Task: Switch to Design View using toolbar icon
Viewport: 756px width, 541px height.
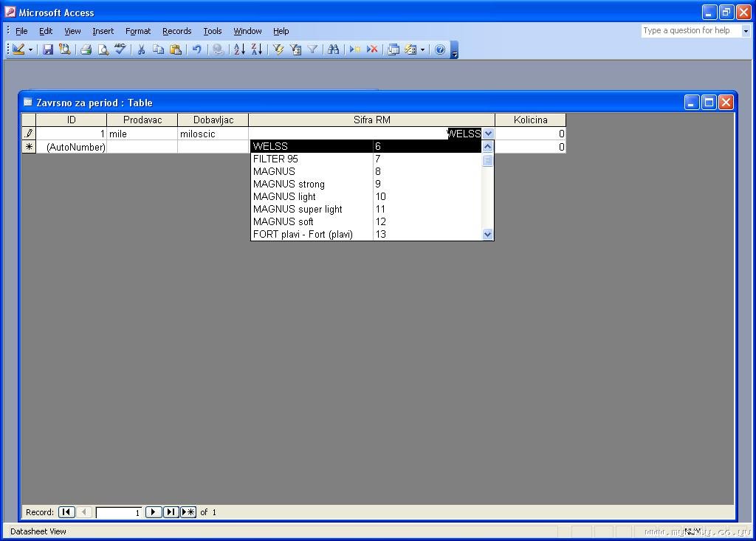Action: [18, 49]
